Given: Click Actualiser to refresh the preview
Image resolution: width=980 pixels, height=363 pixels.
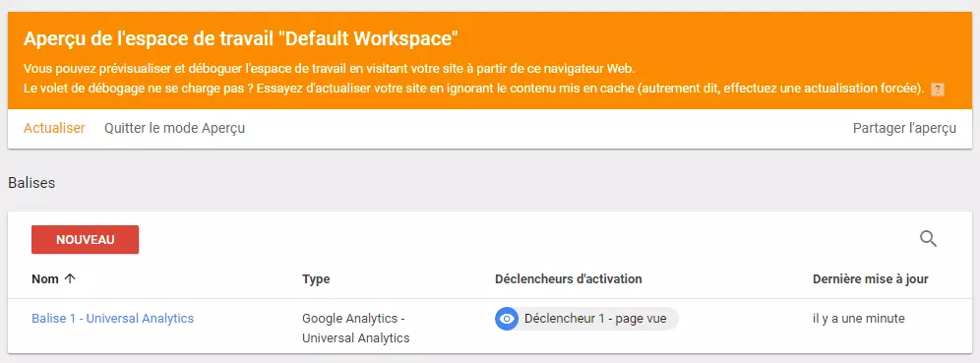Looking at the screenshot, I should click(54, 128).
